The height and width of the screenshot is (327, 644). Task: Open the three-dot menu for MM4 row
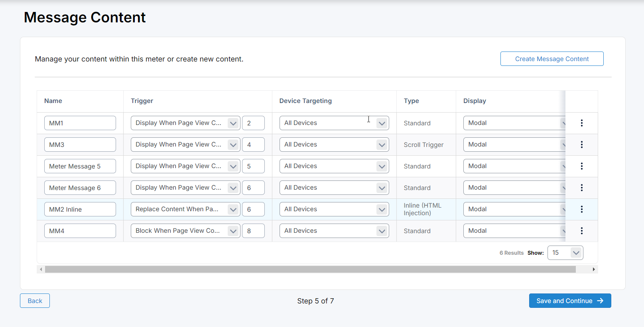point(581,231)
